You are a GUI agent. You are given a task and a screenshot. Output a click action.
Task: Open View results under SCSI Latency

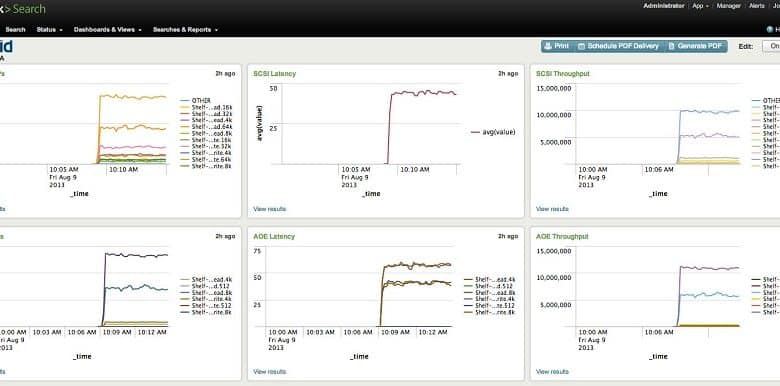point(270,209)
